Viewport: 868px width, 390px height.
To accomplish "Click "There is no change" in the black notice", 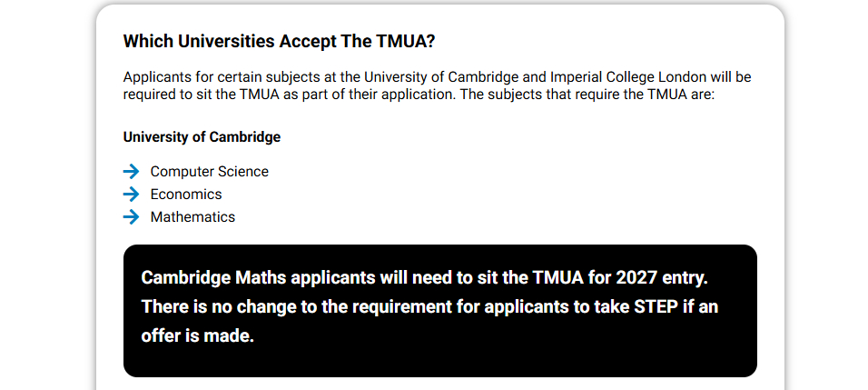I will coord(209,306).
